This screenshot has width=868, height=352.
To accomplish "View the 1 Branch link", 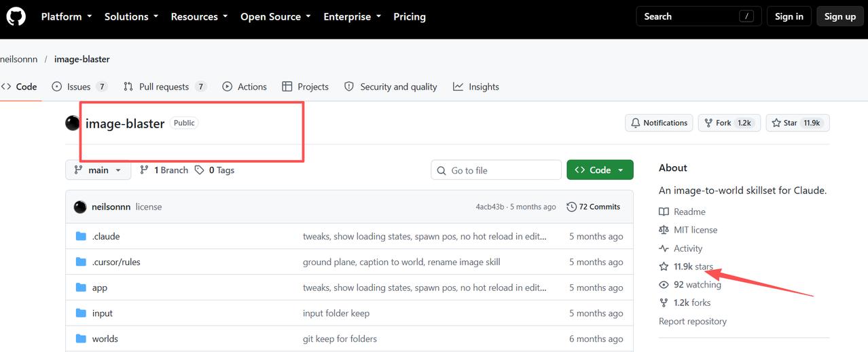I will 164,170.
